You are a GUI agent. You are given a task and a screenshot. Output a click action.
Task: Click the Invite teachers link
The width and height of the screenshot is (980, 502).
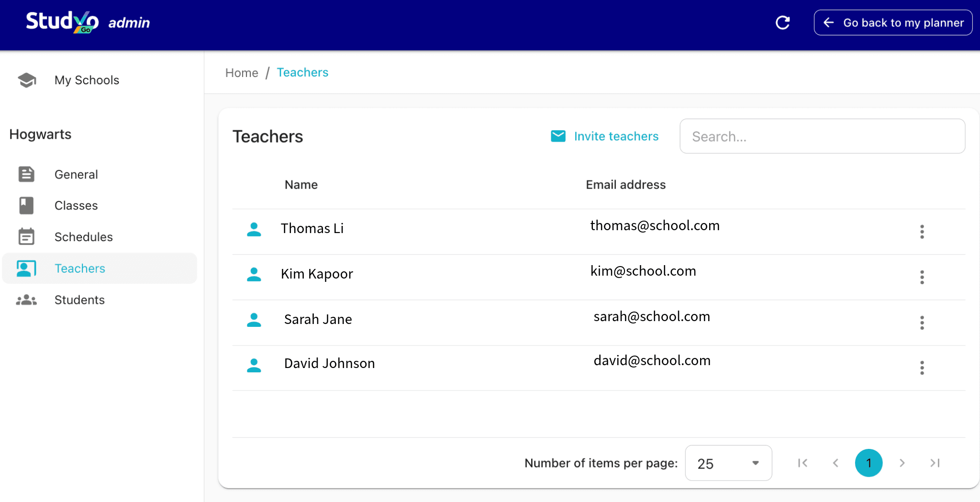pyautogui.click(x=616, y=136)
